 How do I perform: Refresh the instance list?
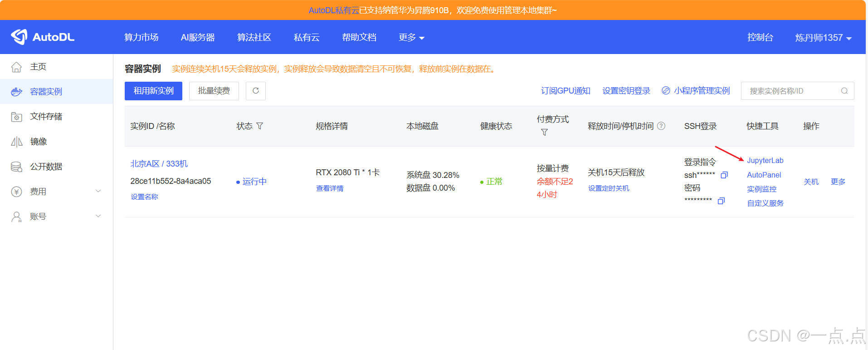tap(256, 91)
